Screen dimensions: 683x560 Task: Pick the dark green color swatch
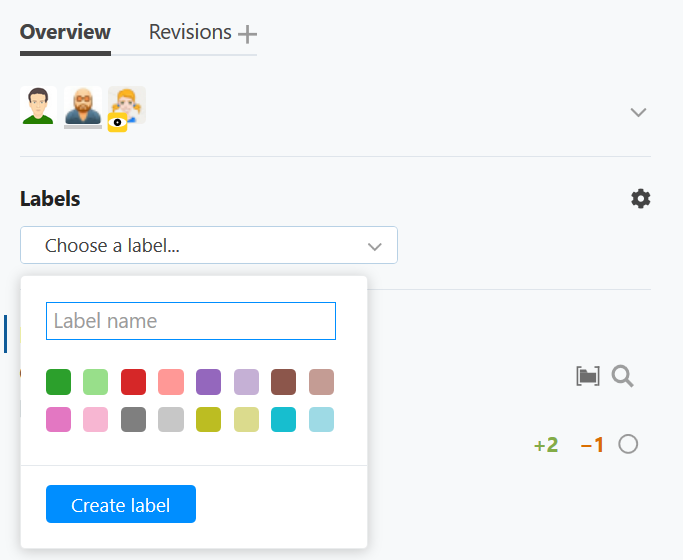(x=59, y=382)
